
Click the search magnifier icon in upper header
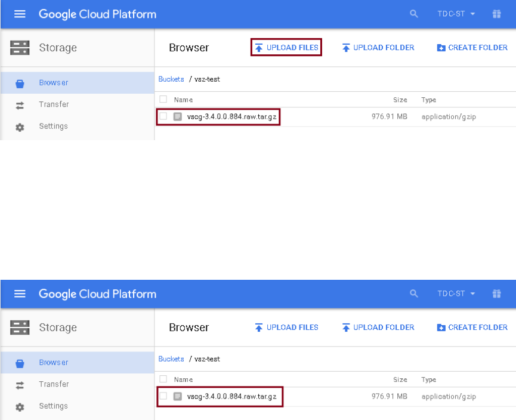(x=414, y=14)
